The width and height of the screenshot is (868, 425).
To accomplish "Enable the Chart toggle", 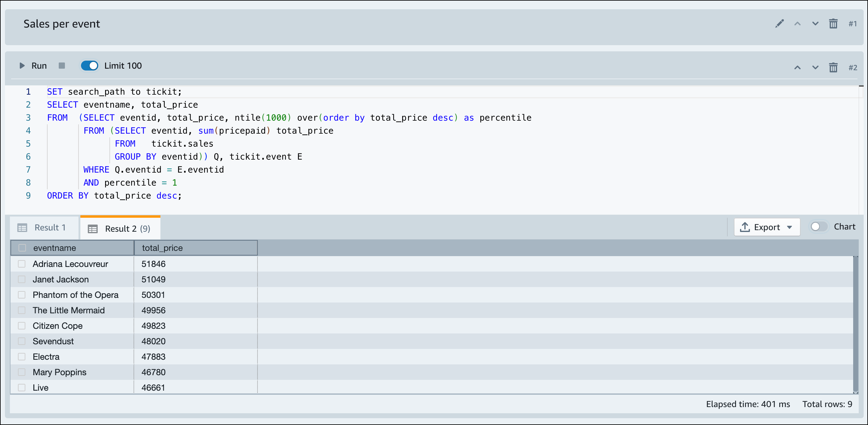I will 818,227.
